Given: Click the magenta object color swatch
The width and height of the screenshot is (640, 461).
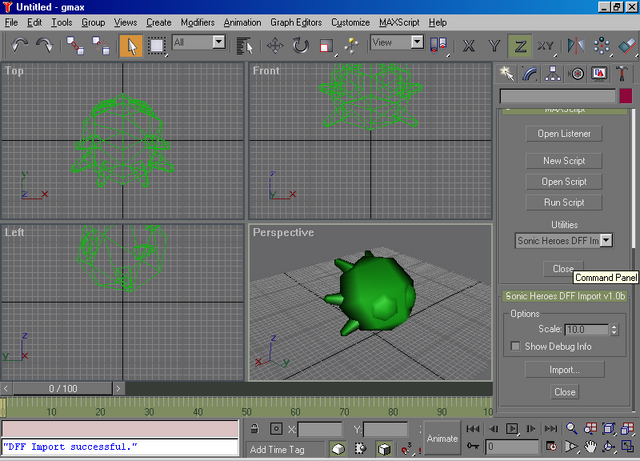Looking at the screenshot, I should click(x=626, y=96).
